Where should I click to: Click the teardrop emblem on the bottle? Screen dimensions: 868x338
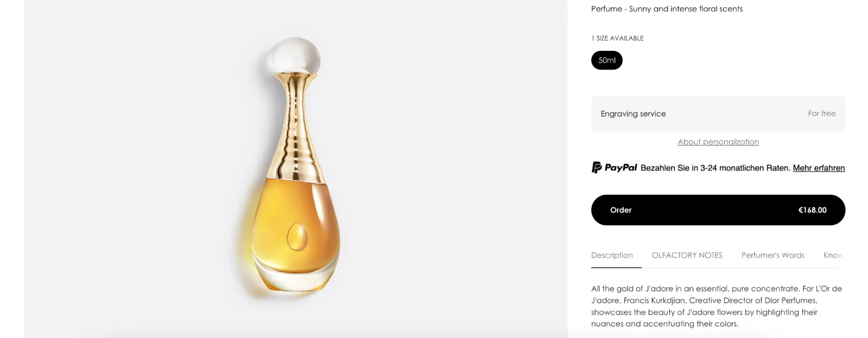coord(297,236)
